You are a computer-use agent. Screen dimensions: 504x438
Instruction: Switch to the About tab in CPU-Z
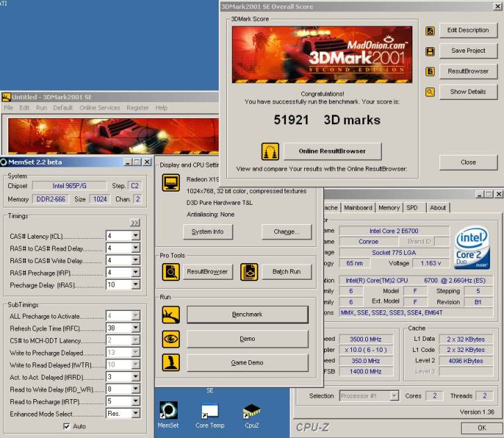[438, 208]
